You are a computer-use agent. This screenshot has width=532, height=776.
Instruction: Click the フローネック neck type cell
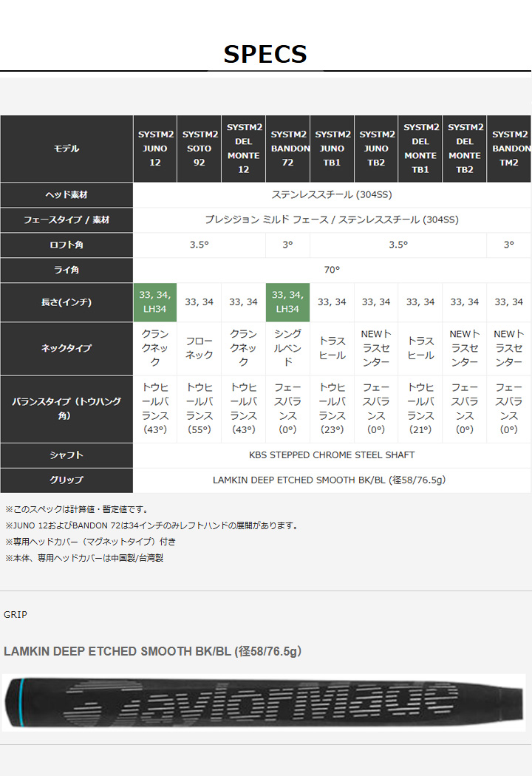click(199, 348)
